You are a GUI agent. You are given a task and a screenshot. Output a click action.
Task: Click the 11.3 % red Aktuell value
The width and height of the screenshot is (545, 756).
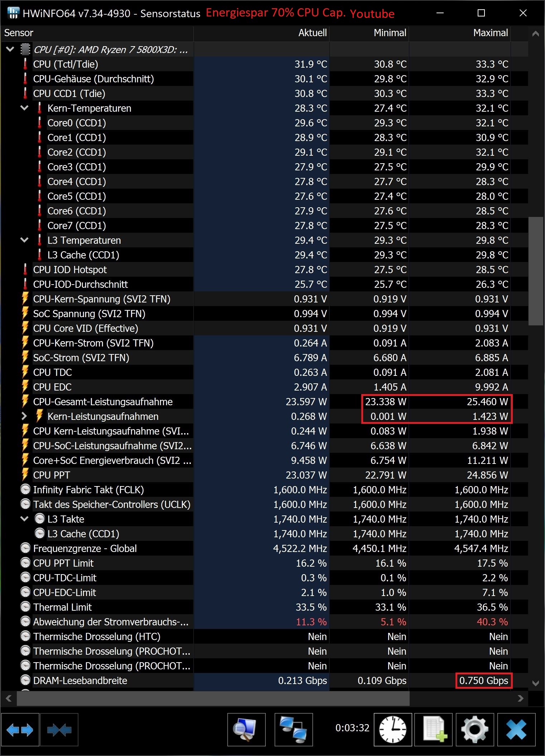pyautogui.click(x=311, y=622)
